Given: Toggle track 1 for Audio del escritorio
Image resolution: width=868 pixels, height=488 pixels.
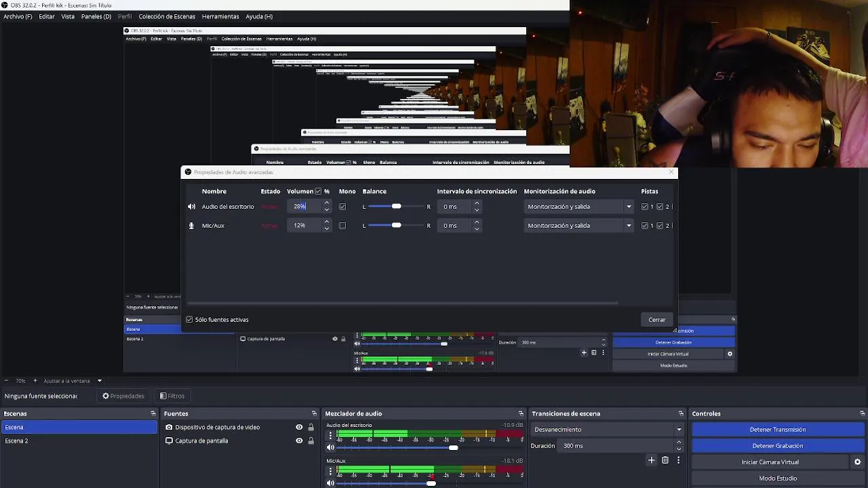Looking at the screenshot, I should [x=645, y=207].
